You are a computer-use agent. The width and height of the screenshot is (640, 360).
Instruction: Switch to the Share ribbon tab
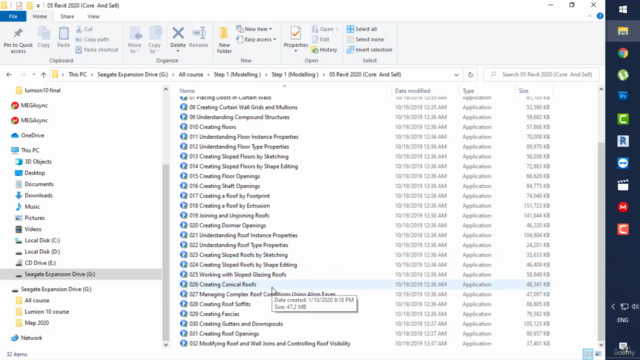tap(67, 16)
